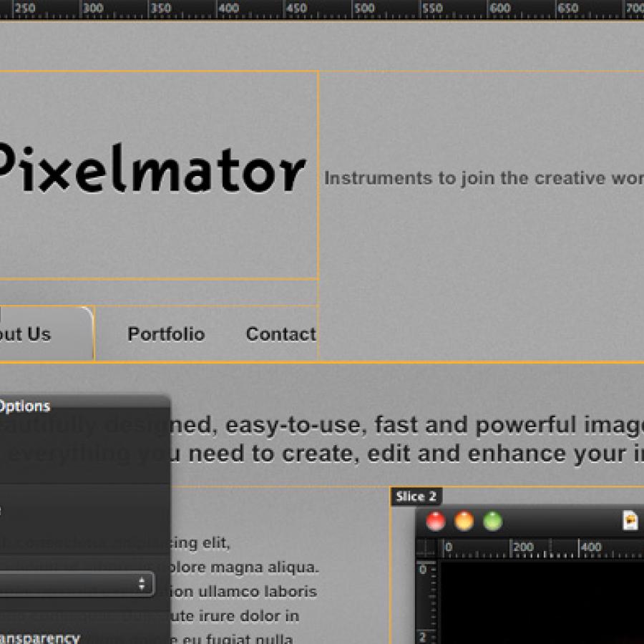The width and height of the screenshot is (644, 644).
Task: Click the document proxy icon in the title bar
Action: pyautogui.click(x=630, y=521)
